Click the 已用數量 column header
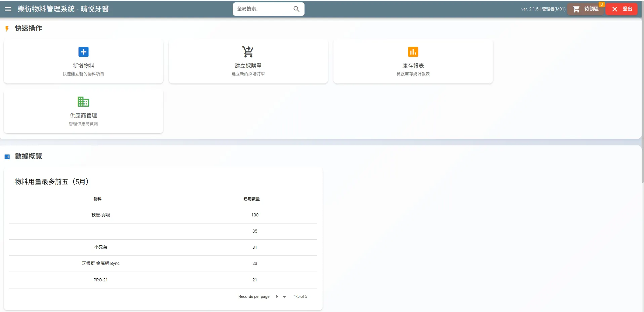The height and width of the screenshot is (312, 644). pyautogui.click(x=252, y=199)
